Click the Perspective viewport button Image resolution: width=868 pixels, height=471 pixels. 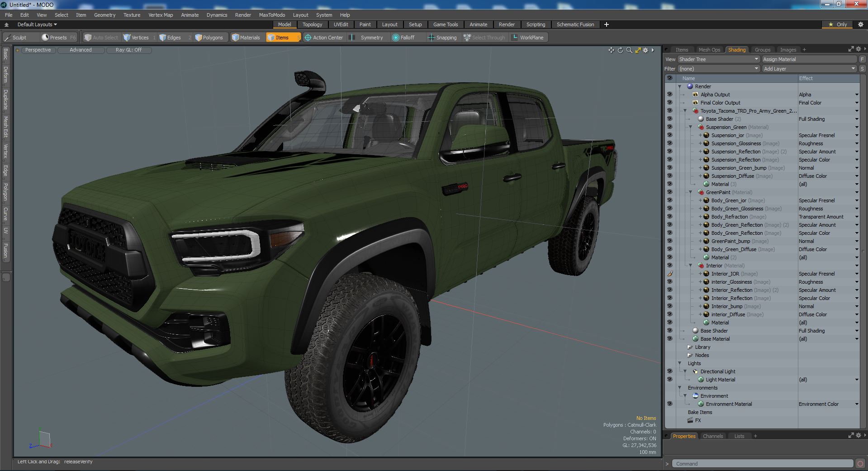click(38, 50)
